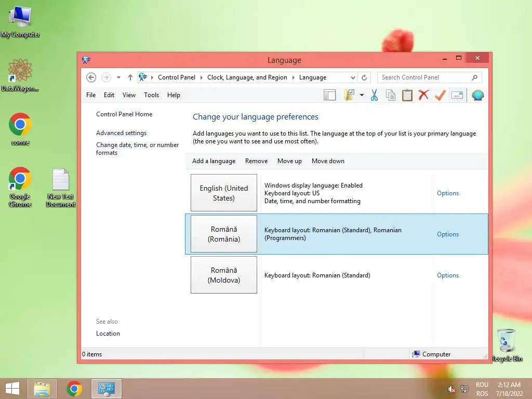Screen dimensions: 532x399
Task: Expand breadcrumb arrow after Clock, Language, and Region
Action: coord(293,78)
